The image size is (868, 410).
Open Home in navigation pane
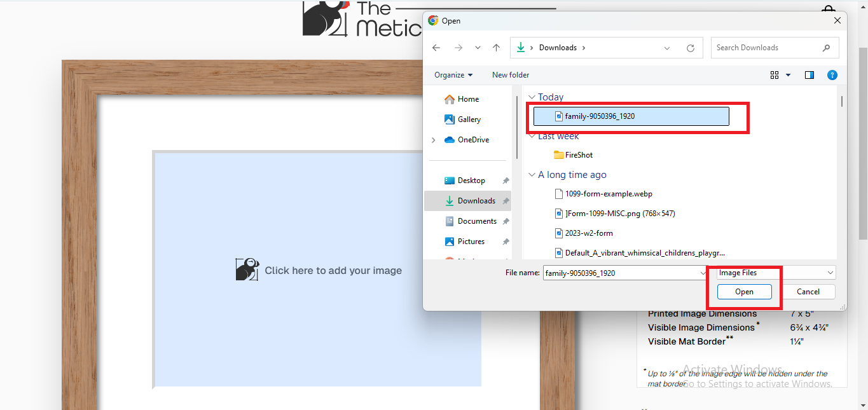(467, 99)
